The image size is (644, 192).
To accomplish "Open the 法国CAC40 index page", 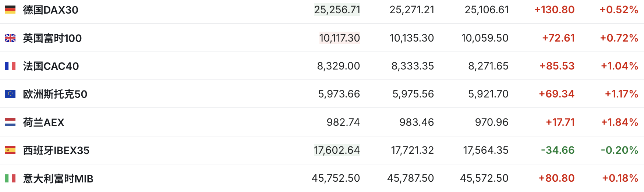I will [x=51, y=66].
